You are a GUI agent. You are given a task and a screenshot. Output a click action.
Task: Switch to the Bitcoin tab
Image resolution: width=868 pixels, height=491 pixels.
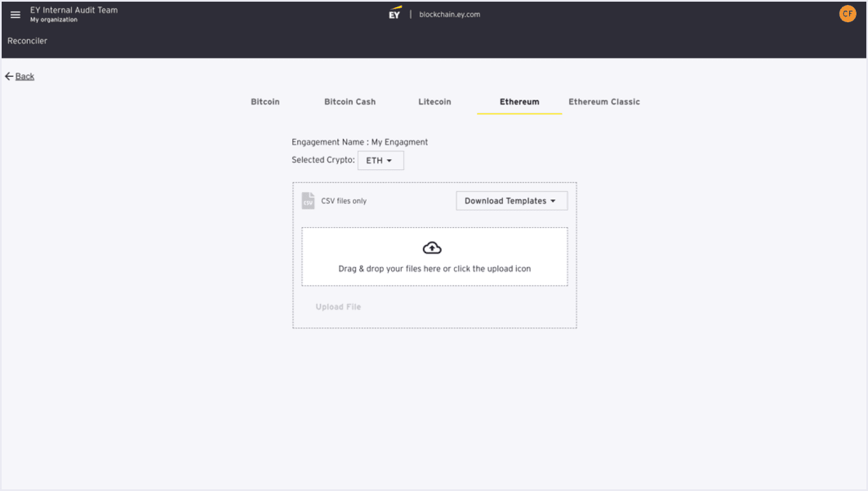point(265,102)
